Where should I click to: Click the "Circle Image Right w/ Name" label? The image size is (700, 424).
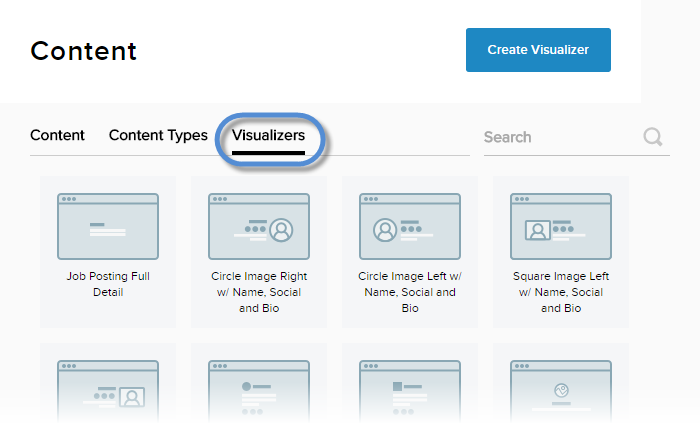(x=259, y=292)
